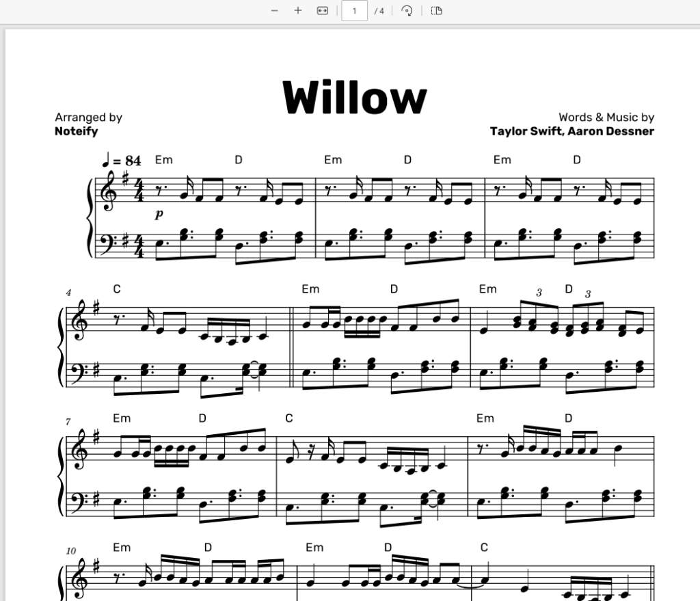This screenshot has height=601, width=700.
Task: Click the 'C' chord symbol above measure 4
Action: (x=116, y=289)
